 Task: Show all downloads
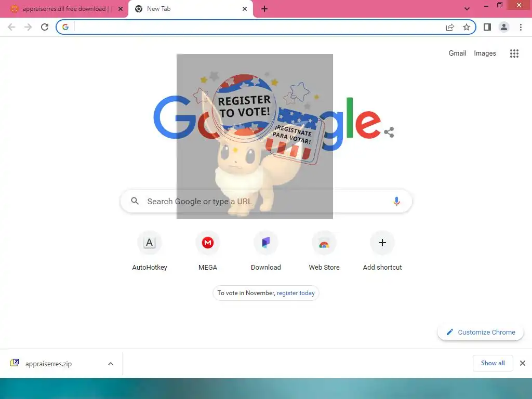[x=493, y=363]
